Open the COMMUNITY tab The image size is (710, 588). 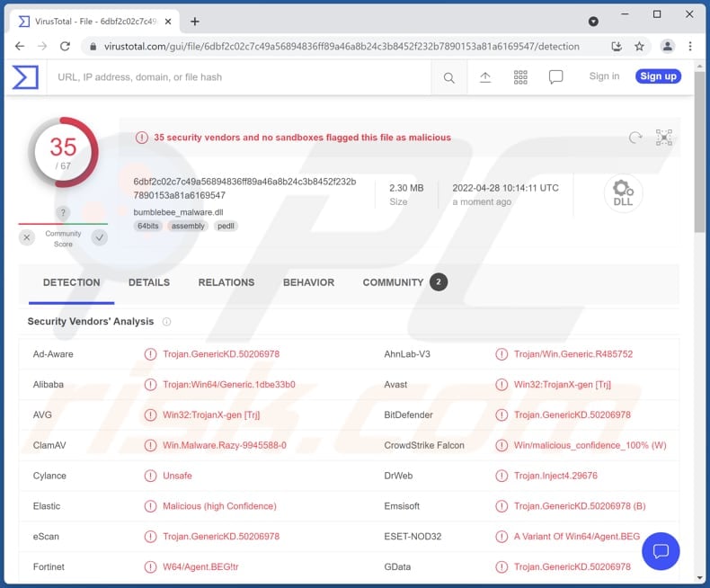pos(404,282)
